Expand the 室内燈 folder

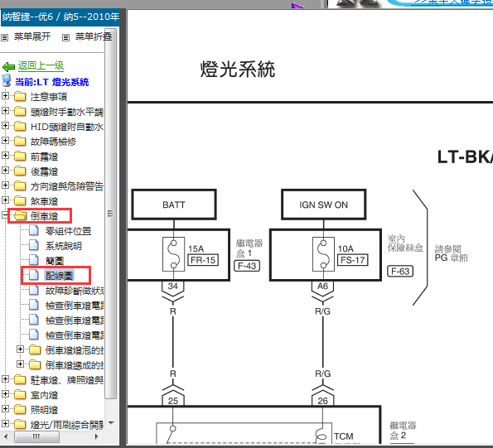click(5, 394)
